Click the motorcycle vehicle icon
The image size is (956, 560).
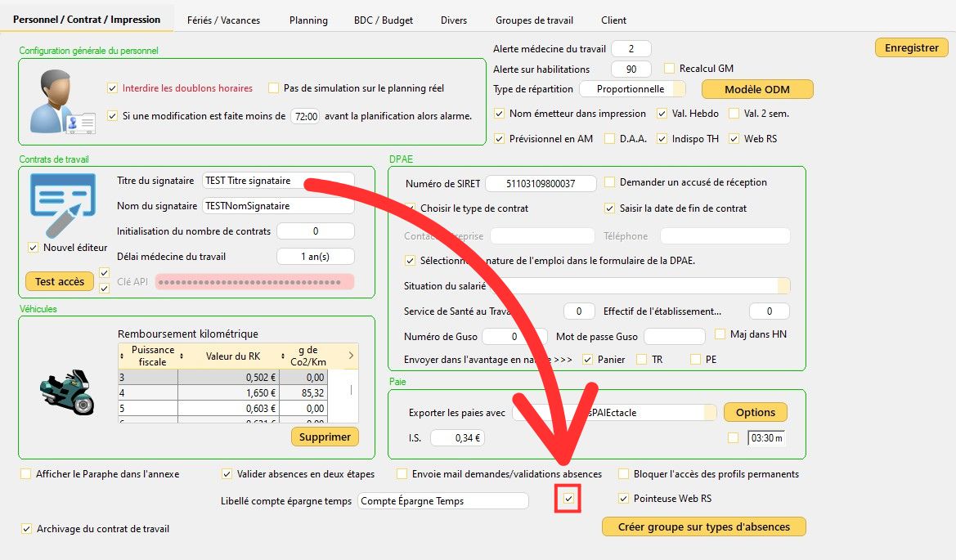pyautogui.click(x=67, y=390)
